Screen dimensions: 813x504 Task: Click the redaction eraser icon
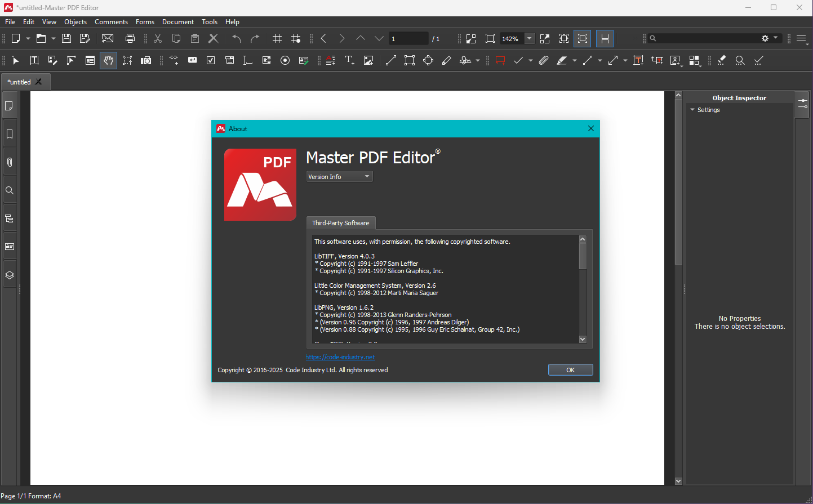(722, 60)
